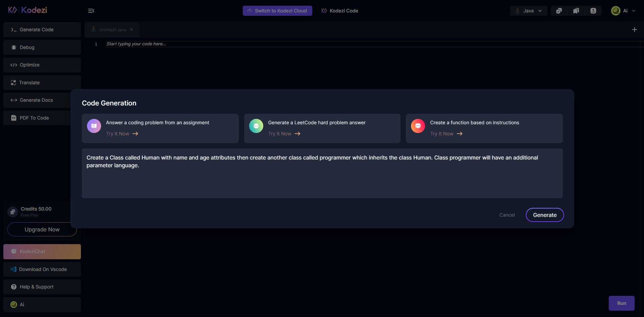Click the Kodezi logo
The height and width of the screenshot is (317, 644).
(x=28, y=10)
